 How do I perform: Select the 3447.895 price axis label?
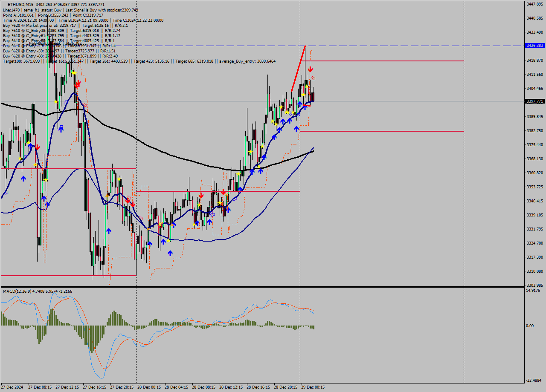pyautogui.click(x=535, y=4)
